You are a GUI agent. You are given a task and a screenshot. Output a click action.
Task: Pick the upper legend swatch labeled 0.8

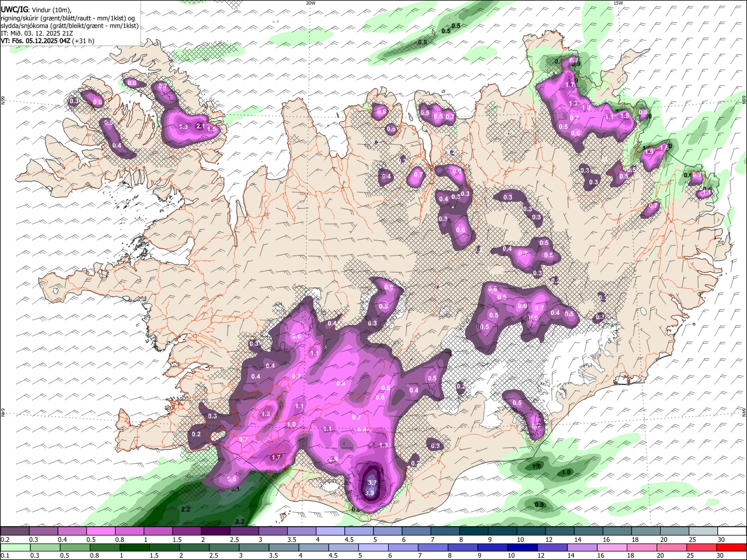pos(129,531)
